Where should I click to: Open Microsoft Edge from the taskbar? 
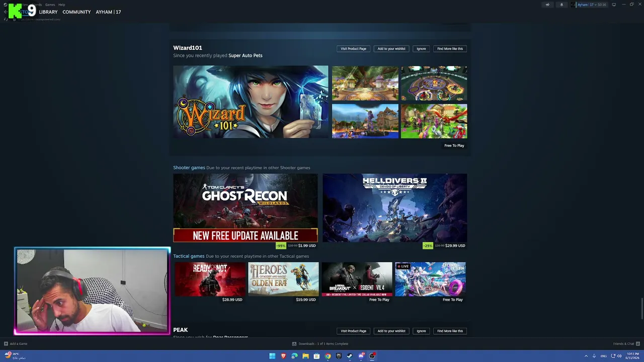coord(294,356)
